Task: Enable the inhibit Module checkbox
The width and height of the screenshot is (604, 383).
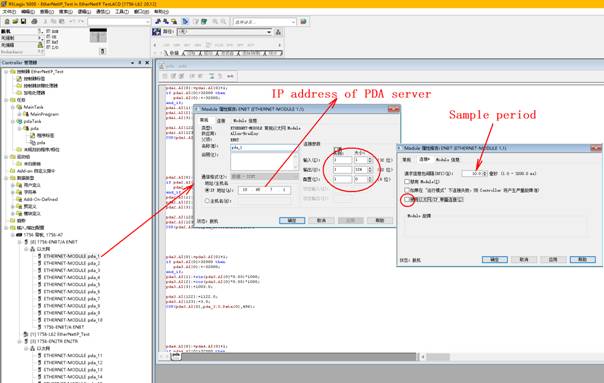Action: (407, 181)
